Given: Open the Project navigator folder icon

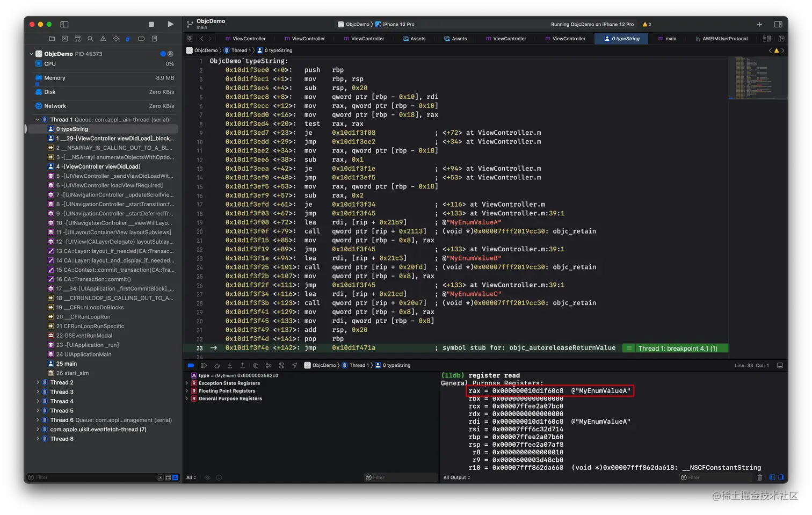Looking at the screenshot, I should 52,39.
